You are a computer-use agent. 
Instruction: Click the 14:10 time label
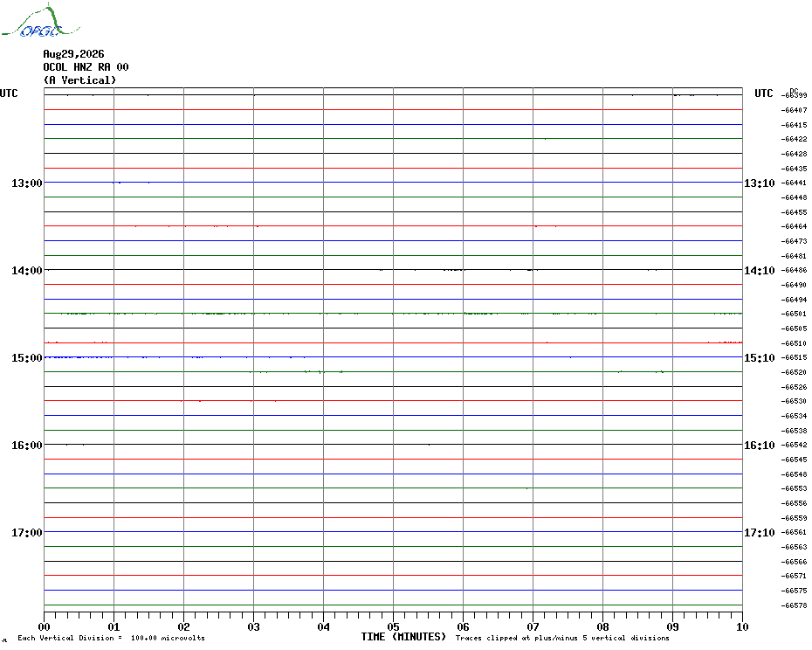(x=760, y=271)
